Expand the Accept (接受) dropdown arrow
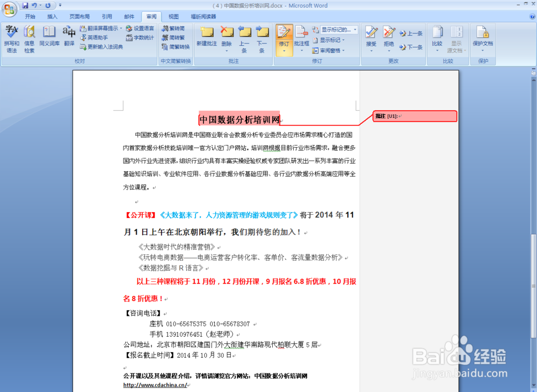 pos(371,52)
